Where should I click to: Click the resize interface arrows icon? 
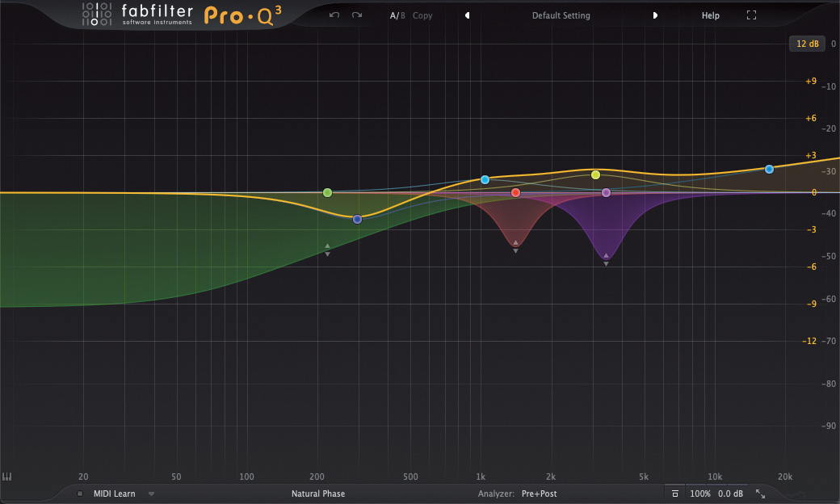[760, 493]
